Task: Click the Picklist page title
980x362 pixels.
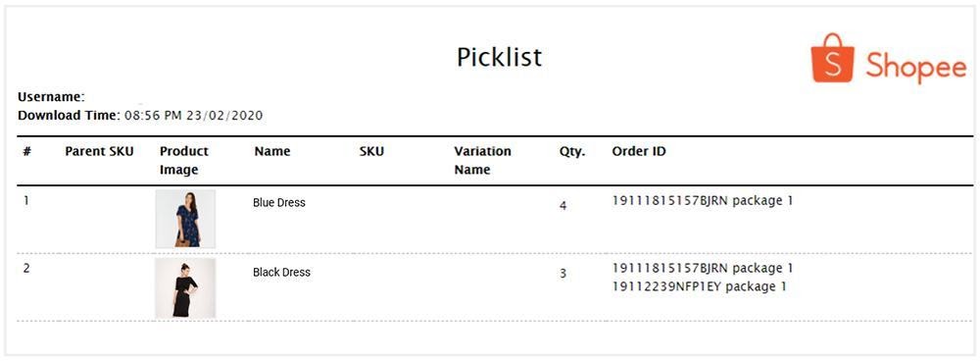Action: click(x=499, y=58)
